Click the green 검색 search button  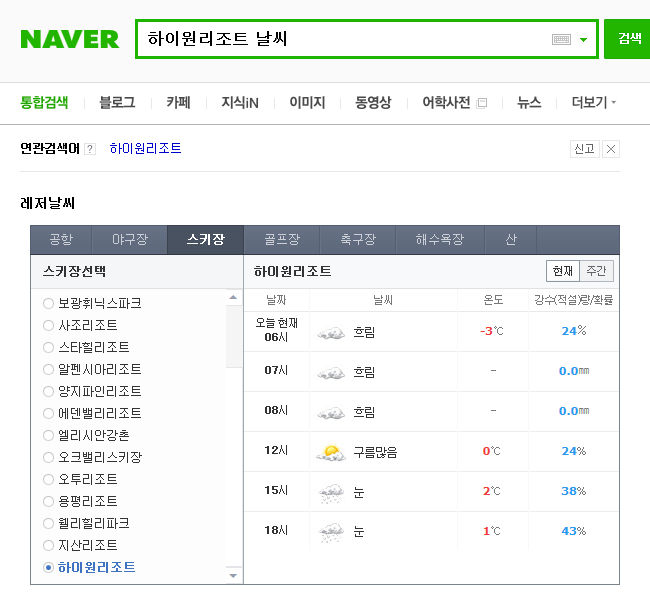[x=629, y=39]
